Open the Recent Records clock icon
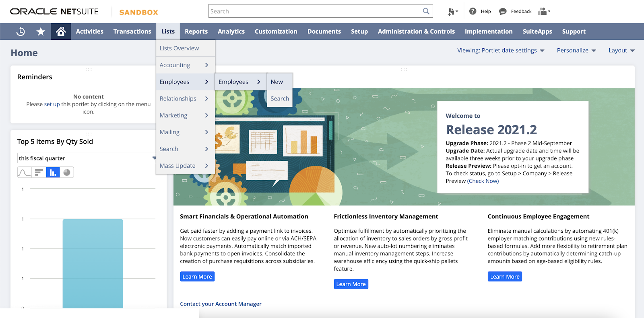The height and width of the screenshot is (318, 644). [20, 31]
